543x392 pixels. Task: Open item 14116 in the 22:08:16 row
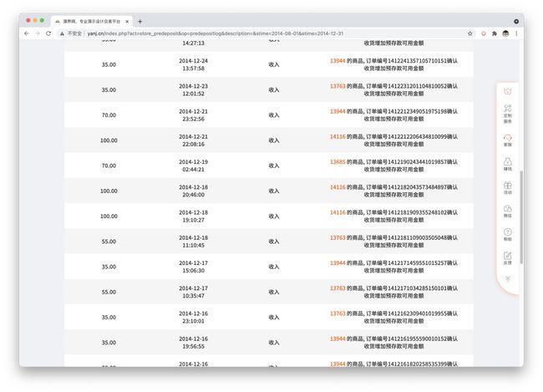(337, 136)
